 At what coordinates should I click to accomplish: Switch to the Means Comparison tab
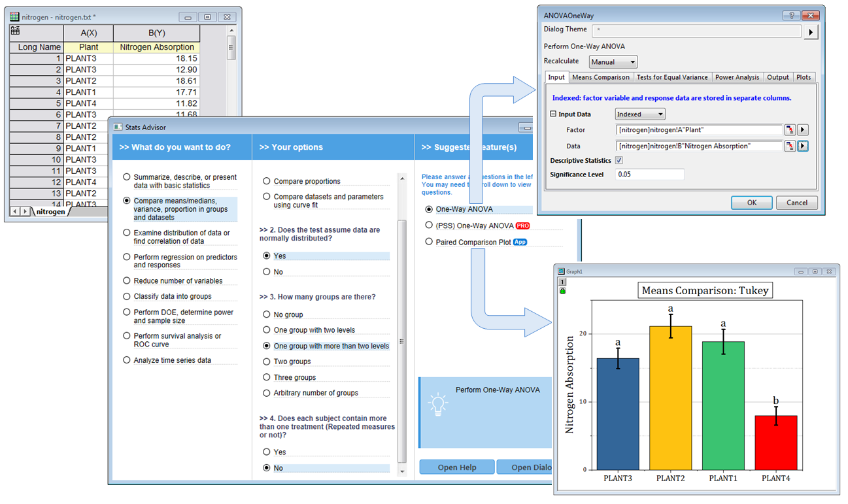[x=600, y=77]
